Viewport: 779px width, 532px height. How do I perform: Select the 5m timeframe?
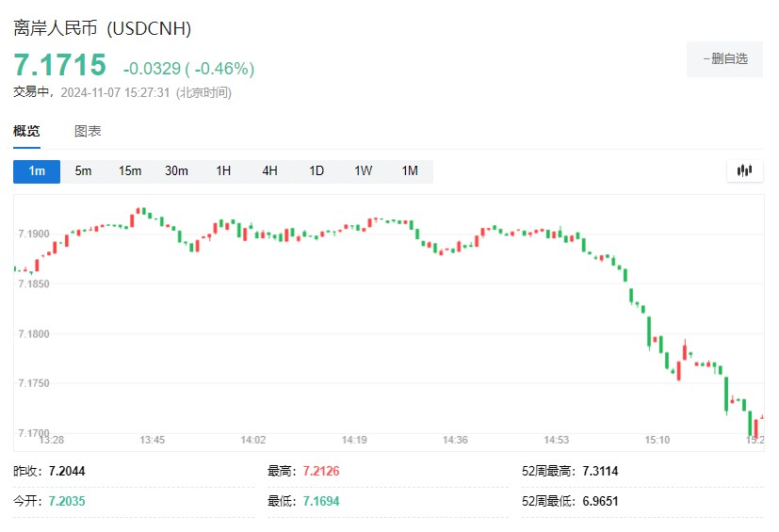pyautogui.click(x=83, y=171)
